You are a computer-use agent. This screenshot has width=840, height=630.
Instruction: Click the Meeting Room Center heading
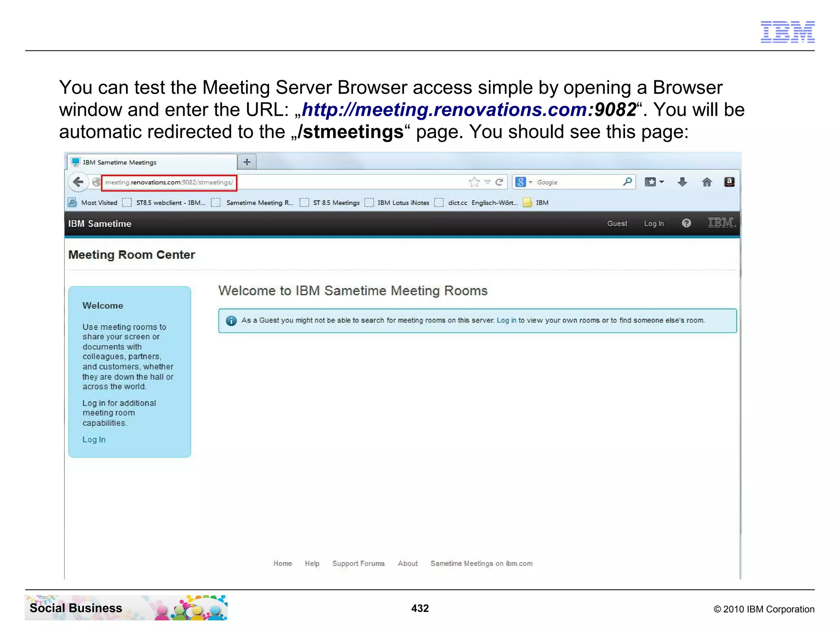[132, 255]
